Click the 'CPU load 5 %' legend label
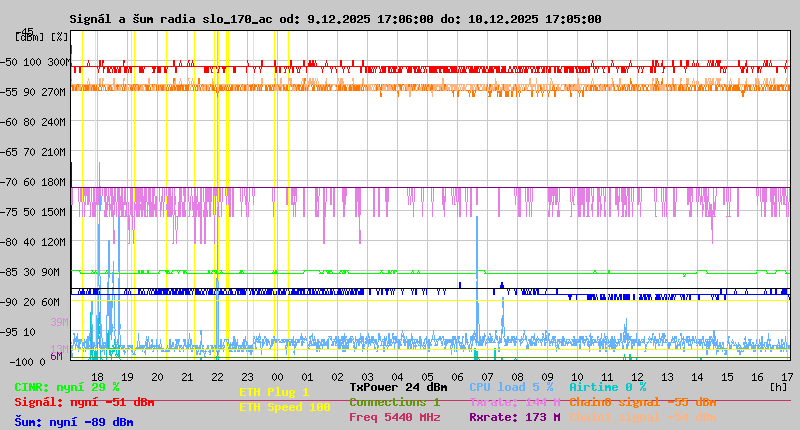This screenshot has height=430, width=800. click(511, 387)
